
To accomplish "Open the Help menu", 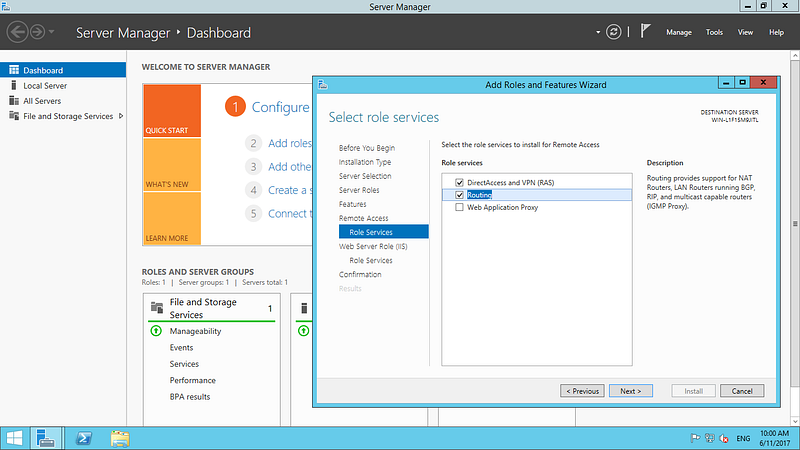I will (776, 32).
